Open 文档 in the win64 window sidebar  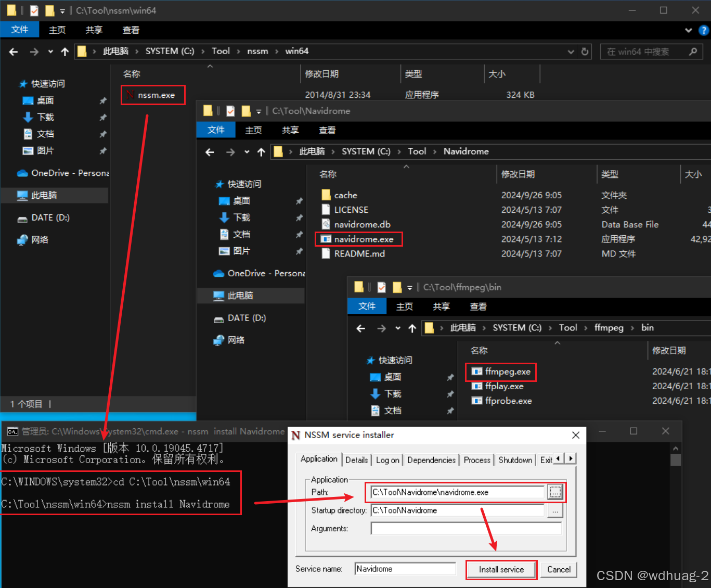click(45, 134)
